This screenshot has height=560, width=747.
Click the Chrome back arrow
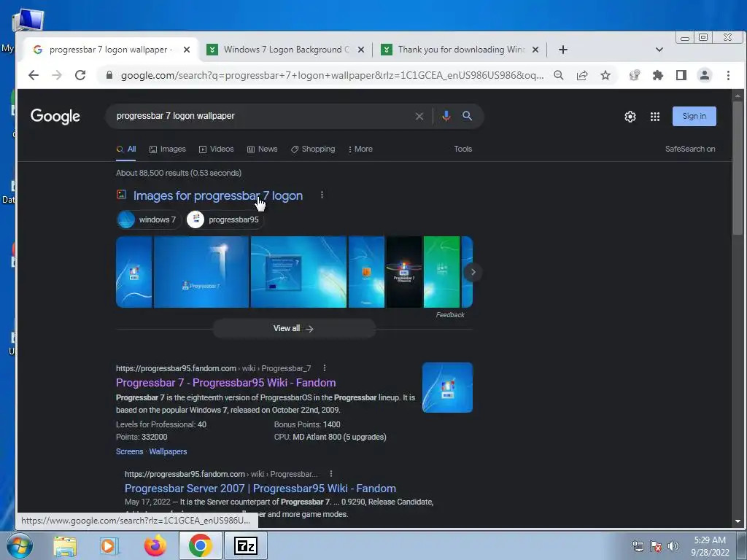click(34, 75)
